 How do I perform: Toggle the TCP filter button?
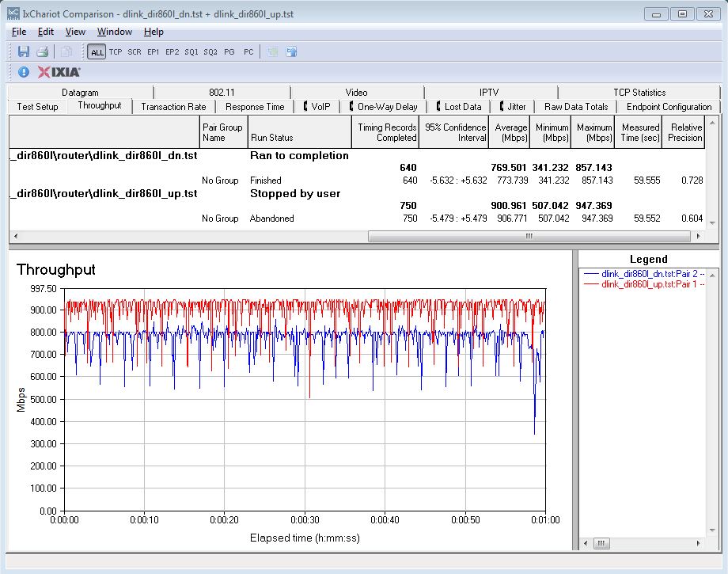(116, 52)
